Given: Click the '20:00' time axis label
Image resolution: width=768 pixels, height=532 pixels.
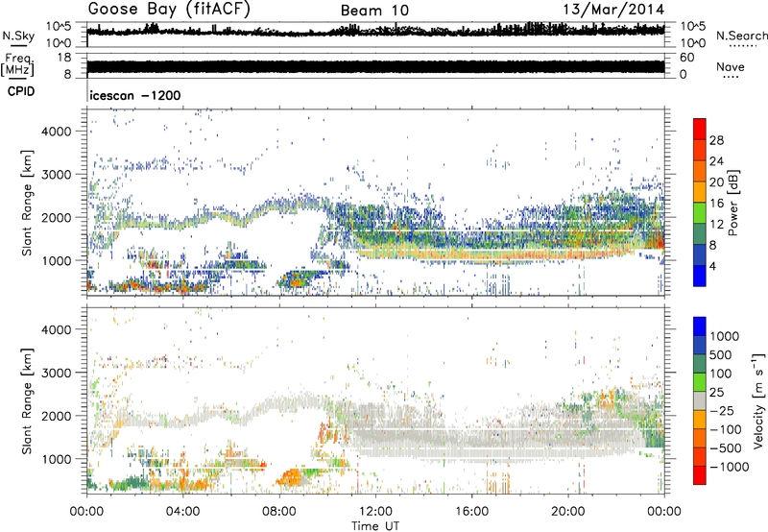Looking at the screenshot, I should pos(567,512).
